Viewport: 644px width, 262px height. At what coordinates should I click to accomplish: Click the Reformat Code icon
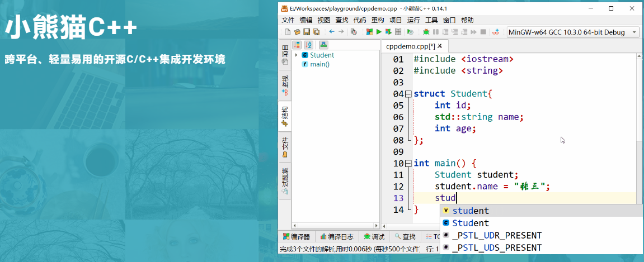354,32
